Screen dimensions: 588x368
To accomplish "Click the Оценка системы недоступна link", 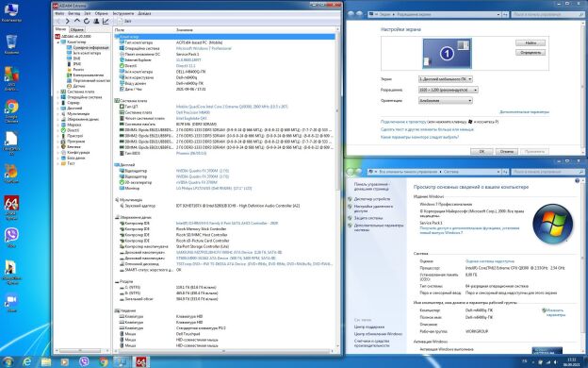I will (490, 261).
